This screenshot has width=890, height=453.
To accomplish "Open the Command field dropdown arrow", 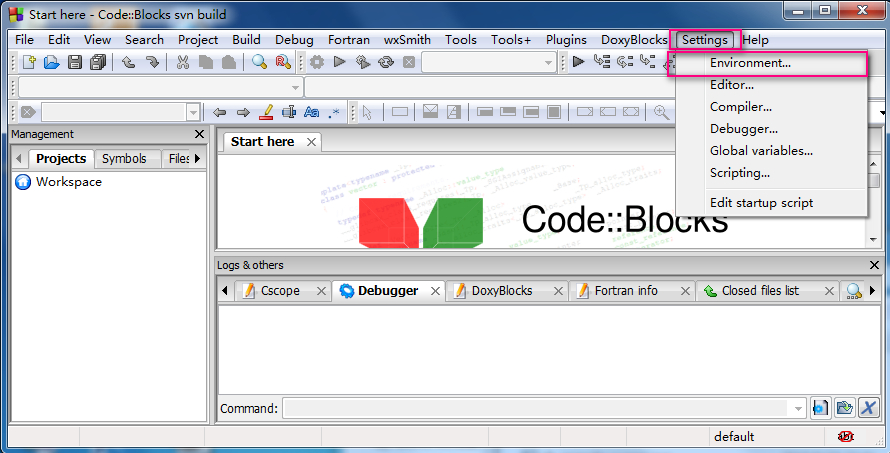I will click(798, 408).
